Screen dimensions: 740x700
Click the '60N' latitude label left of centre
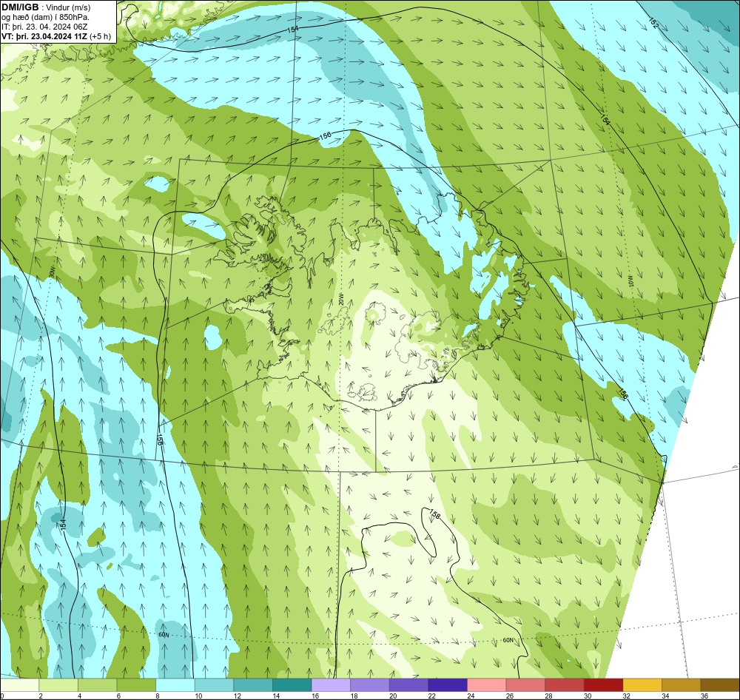point(164,635)
